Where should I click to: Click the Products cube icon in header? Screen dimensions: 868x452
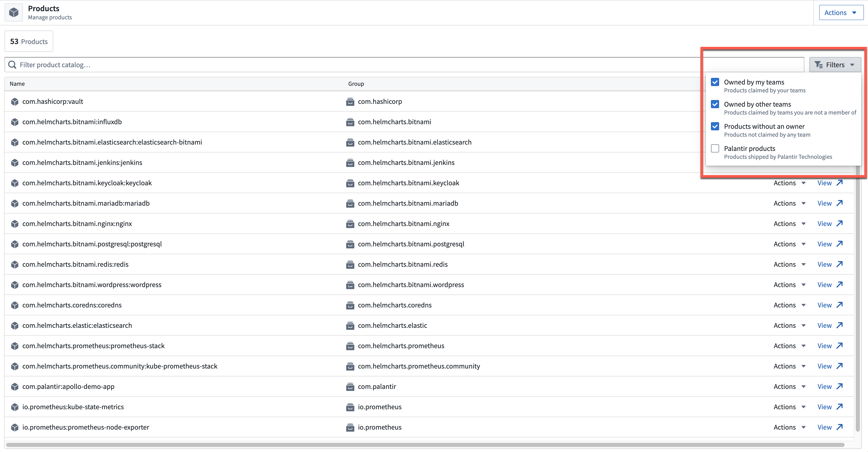pos(14,12)
